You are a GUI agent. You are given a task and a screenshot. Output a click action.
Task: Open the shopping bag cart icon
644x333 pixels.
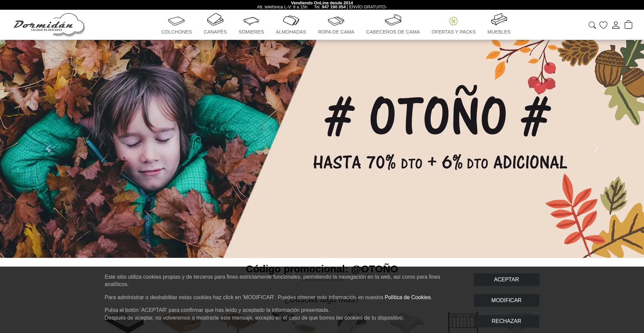pos(628,25)
